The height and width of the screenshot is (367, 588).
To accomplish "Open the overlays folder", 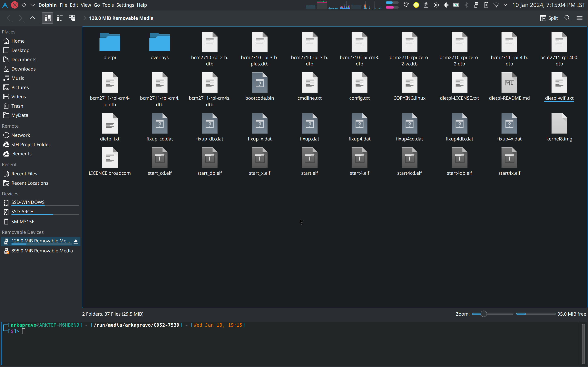I will [159, 42].
